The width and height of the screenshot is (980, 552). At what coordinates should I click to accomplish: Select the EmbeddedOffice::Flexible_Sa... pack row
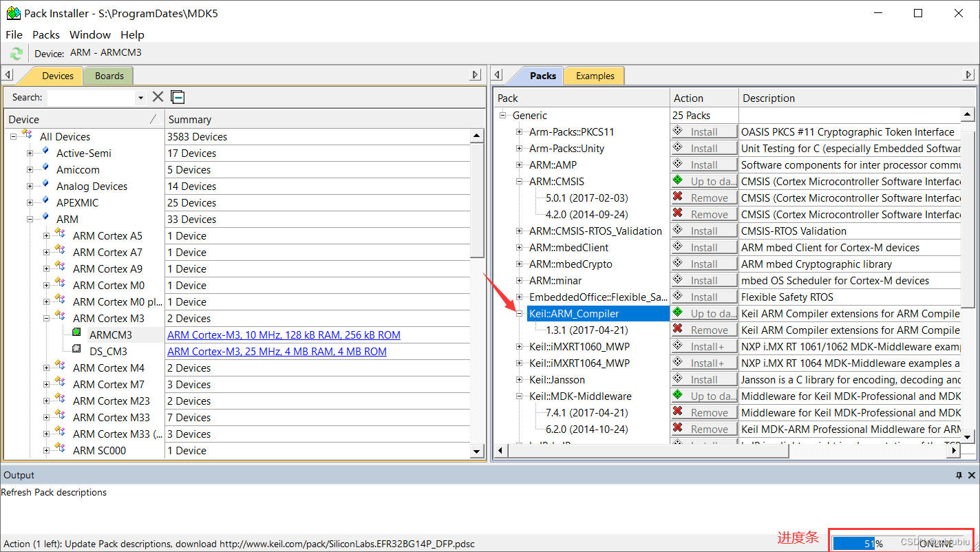(599, 297)
